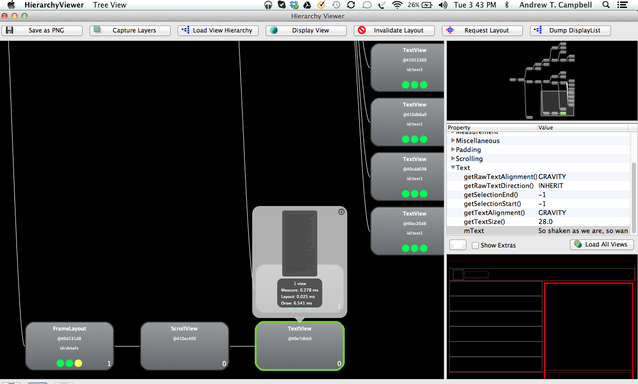638x384 pixels.
Task: Click the tree overview minimap thumbnail
Action: [x=542, y=81]
